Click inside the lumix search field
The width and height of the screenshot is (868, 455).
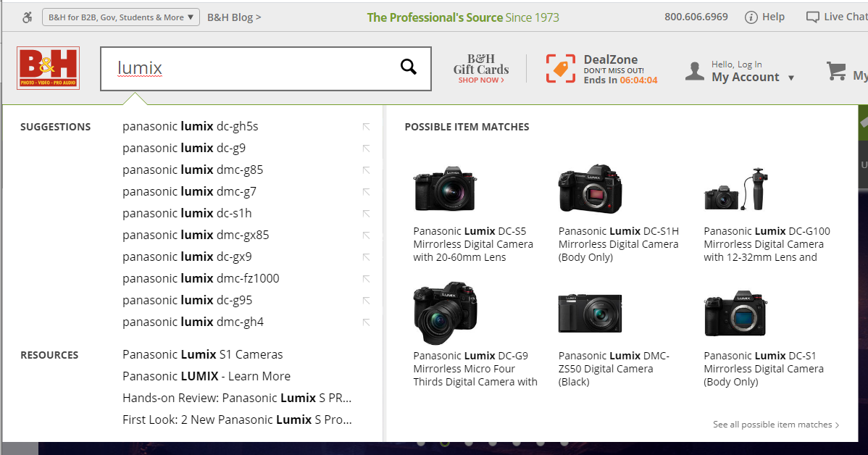click(x=266, y=69)
